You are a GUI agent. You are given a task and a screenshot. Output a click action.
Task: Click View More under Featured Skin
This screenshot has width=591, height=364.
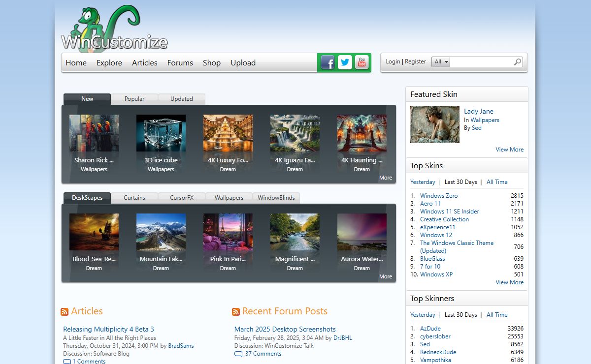510,150
